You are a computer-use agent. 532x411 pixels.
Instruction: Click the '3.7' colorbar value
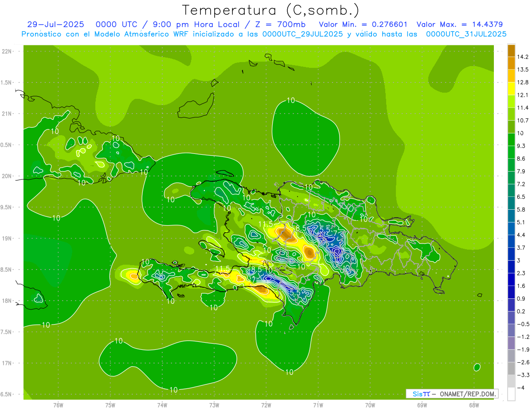point(521,248)
